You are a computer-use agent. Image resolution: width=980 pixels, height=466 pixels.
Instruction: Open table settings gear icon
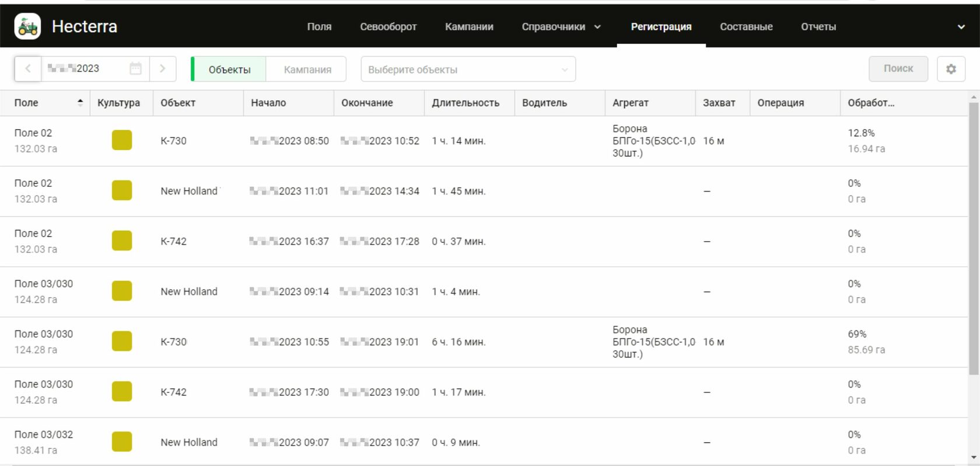(x=951, y=69)
